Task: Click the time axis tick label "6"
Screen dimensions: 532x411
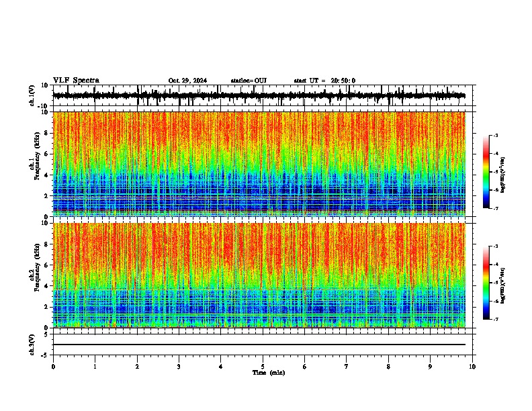Action: tap(305, 367)
